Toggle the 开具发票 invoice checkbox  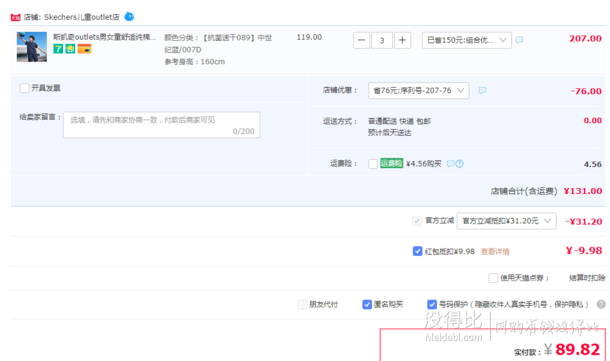coord(25,88)
